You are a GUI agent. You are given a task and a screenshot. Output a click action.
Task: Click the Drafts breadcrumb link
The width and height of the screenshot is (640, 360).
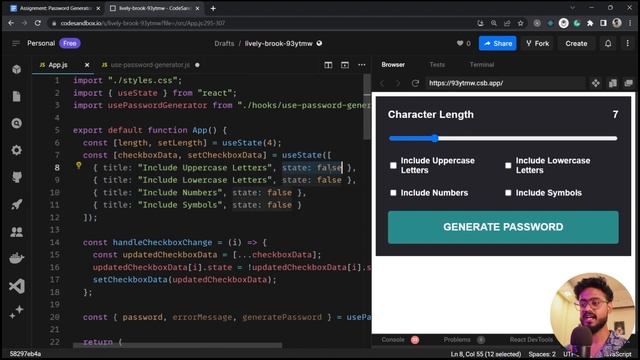[224, 43]
